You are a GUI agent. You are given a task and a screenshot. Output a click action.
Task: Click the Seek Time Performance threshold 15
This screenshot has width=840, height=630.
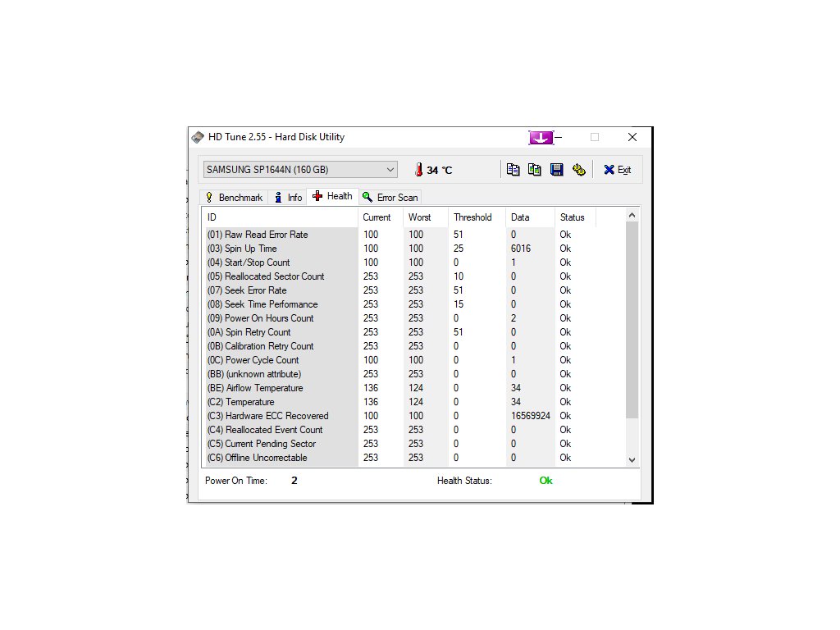pos(459,304)
